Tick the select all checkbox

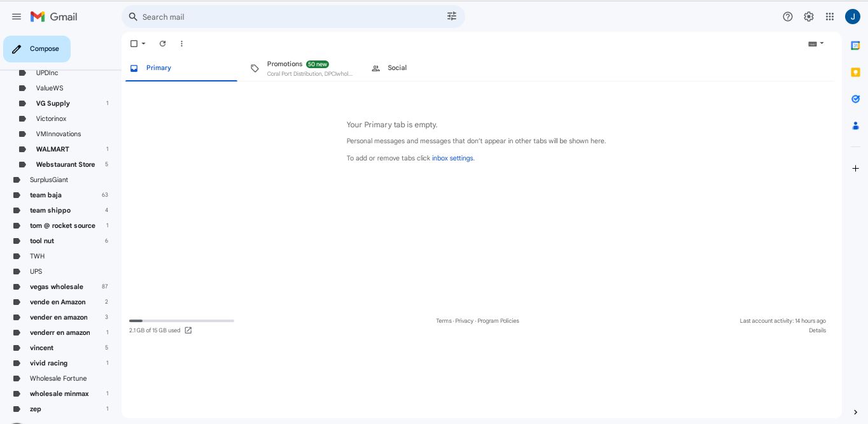pos(134,43)
